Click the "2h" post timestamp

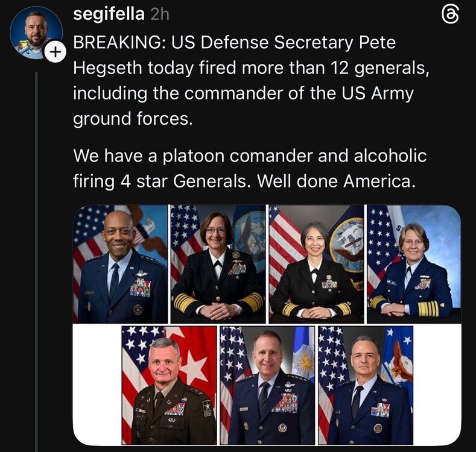point(160,15)
